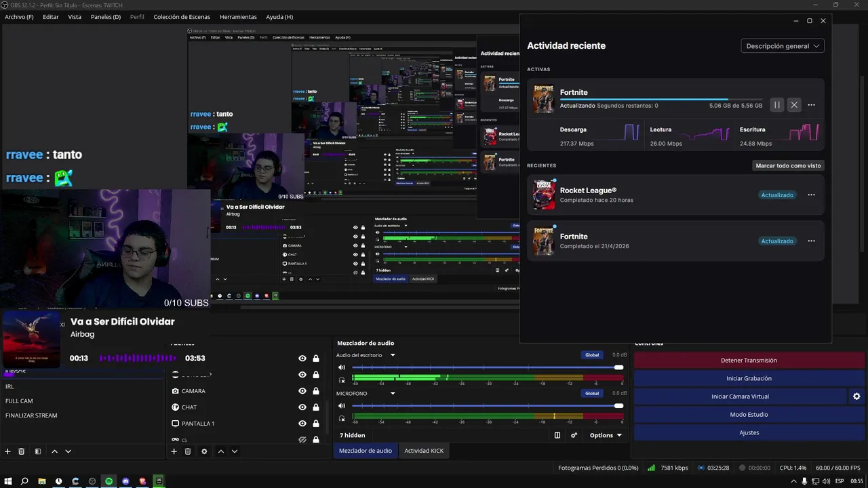Viewport: 868px width, 488px height.
Task: Click Detener Transmisión button
Action: [x=749, y=361]
